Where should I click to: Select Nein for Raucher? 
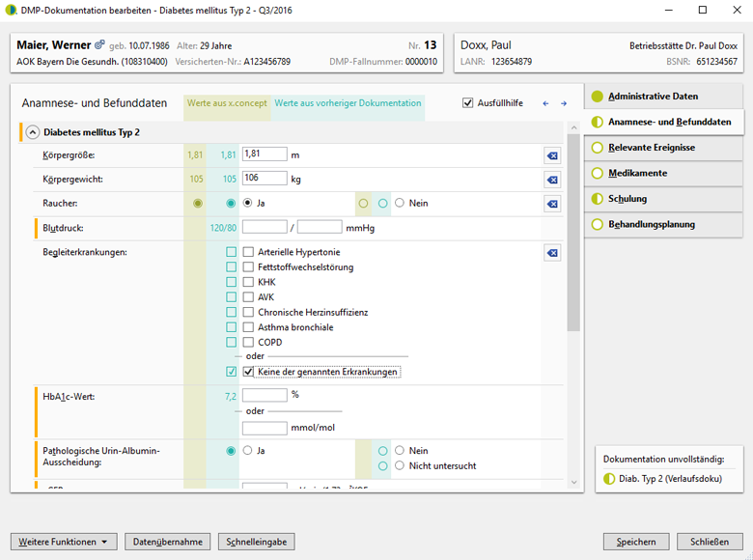click(x=400, y=204)
